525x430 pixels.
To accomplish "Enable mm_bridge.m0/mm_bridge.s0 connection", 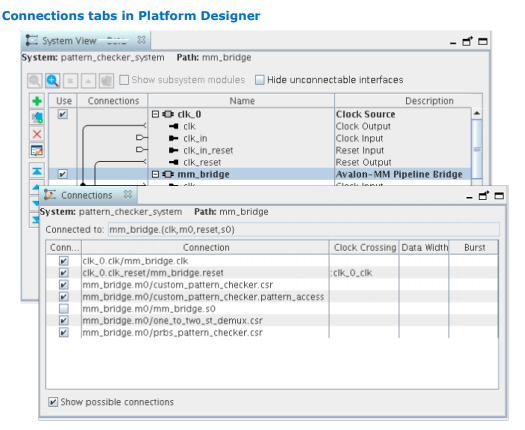I will click(64, 309).
